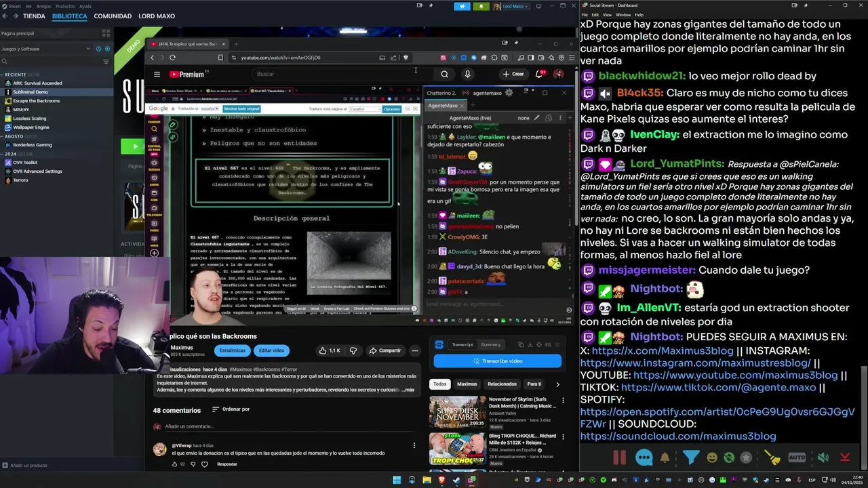Bookmark this page in the address bar
Viewport: 868px width, 488px height.
220,58
